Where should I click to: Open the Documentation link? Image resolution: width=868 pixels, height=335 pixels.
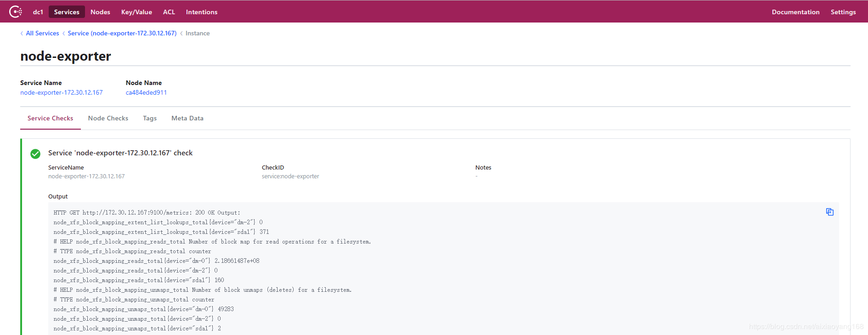[795, 12]
